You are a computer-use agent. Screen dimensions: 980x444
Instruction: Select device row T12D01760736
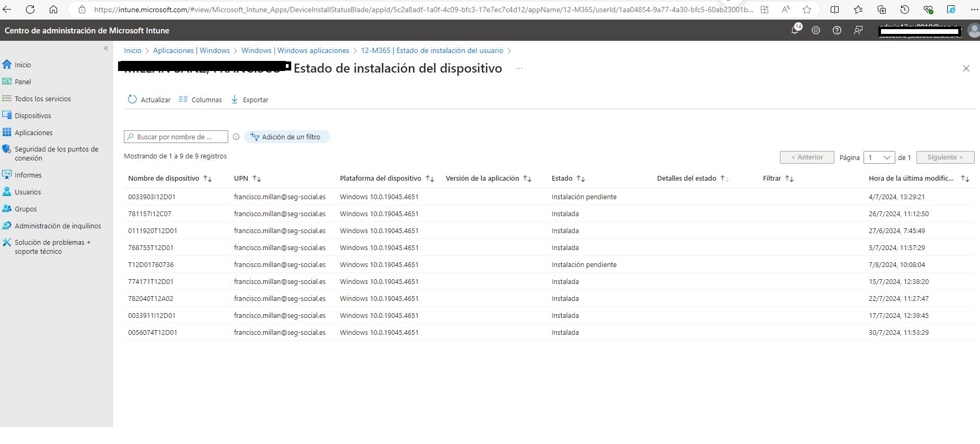coord(549,264)
